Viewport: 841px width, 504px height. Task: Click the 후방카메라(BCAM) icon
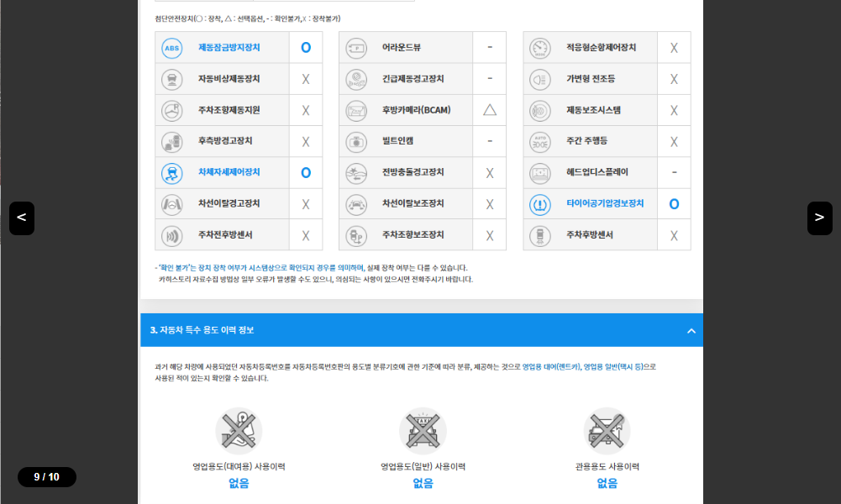pos(356,110)
